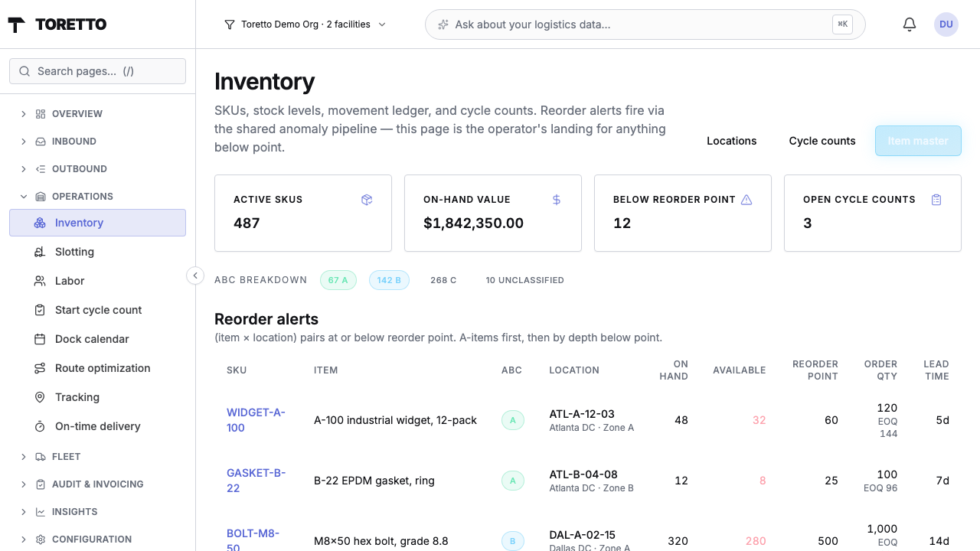Click the B badge in the BOLT-M8-50 row
Viewport: 980px width, 551px height.
pyautogui.click(x=513, y=541)
